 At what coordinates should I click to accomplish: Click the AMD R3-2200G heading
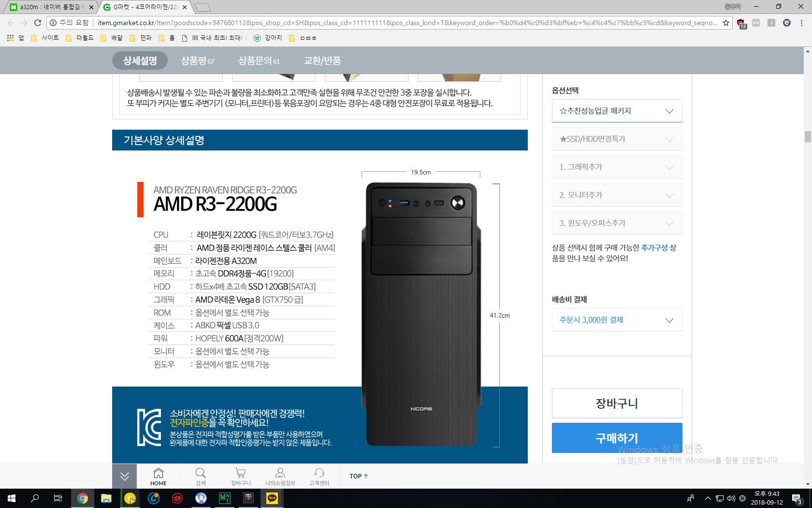point(215,204)
